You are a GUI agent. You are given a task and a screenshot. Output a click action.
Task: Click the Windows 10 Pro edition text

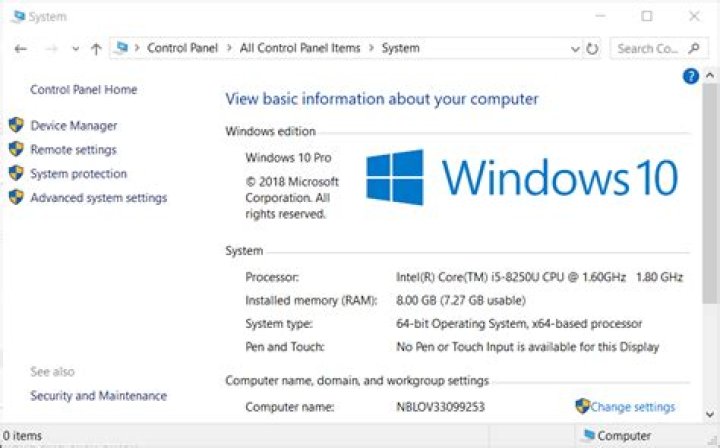pyautogui.click(x=288, y=158)
